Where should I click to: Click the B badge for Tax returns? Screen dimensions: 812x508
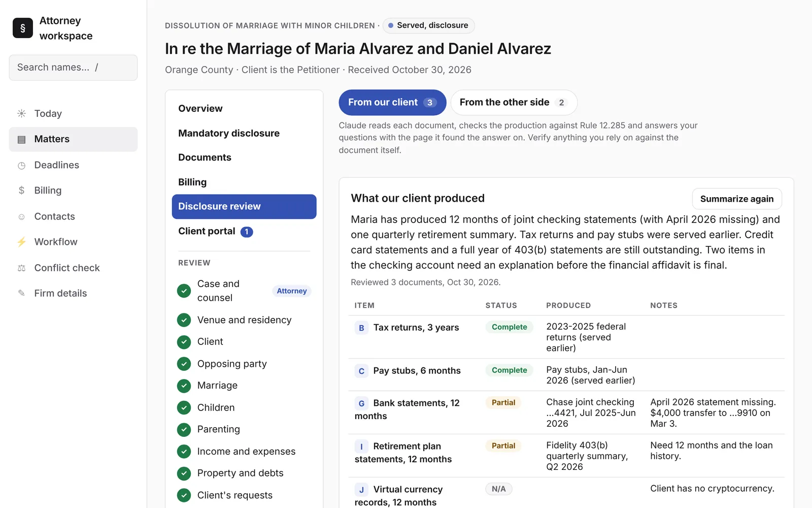(361, 328)
